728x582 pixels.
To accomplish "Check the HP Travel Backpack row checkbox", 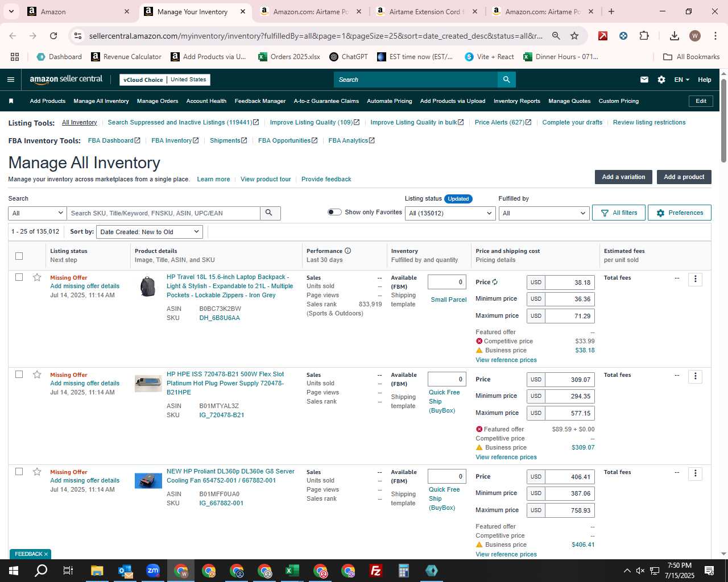I will click(19, 277).
